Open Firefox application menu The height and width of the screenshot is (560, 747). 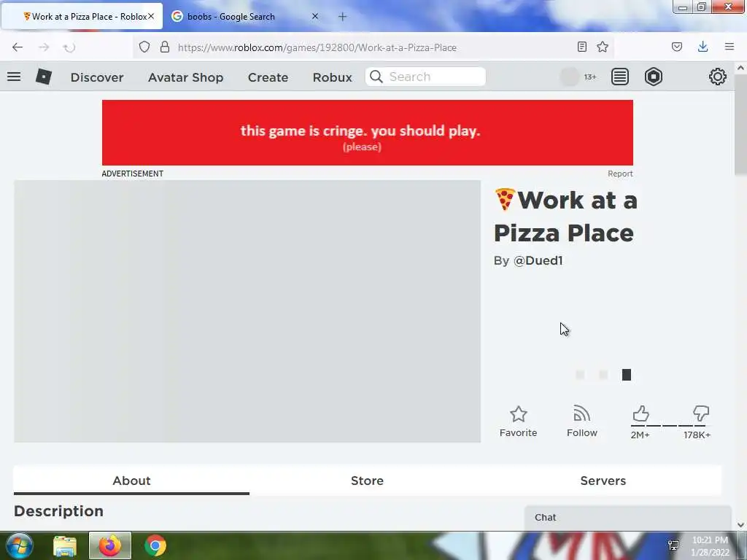tap(729, 47)
